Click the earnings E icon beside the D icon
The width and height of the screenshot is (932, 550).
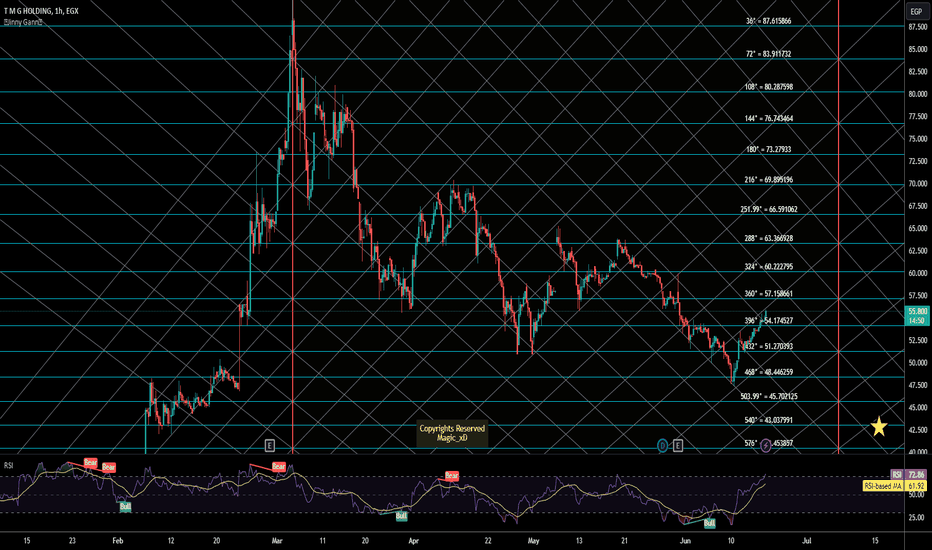[677, 445]
